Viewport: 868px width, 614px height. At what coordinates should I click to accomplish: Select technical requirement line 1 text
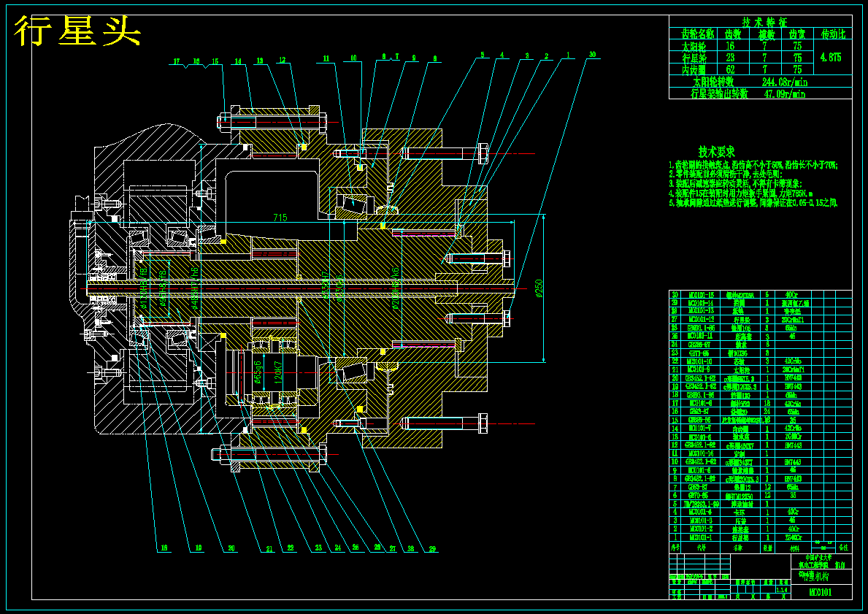pyautogui.click(x=753, y=165)
